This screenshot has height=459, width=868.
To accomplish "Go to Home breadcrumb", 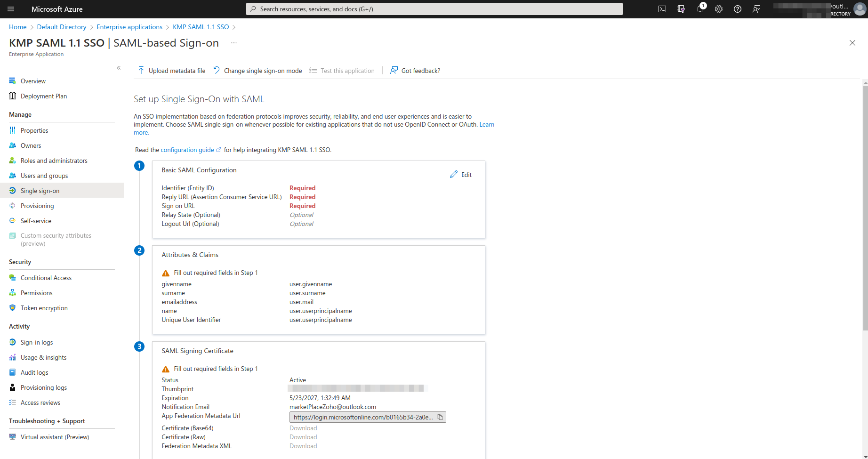I will tap(18, 27).
